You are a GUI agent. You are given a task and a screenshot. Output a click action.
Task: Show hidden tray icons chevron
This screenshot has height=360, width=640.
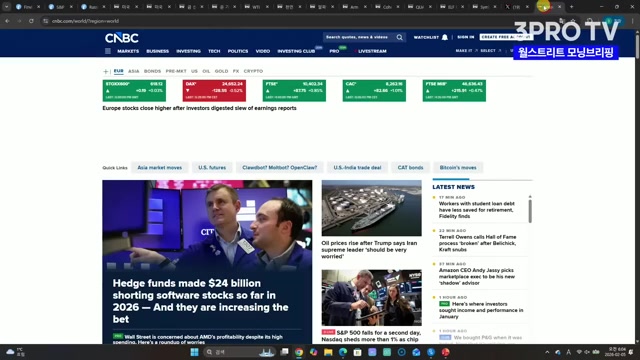click(547, 352)
